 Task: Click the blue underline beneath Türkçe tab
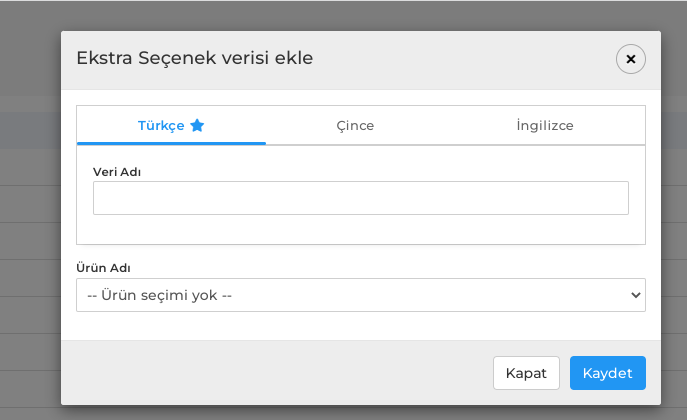[171, 143]
